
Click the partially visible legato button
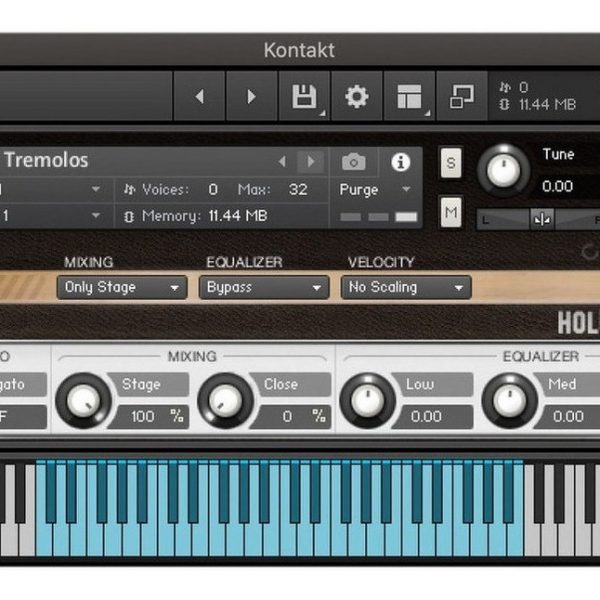[x=23, y=384]
